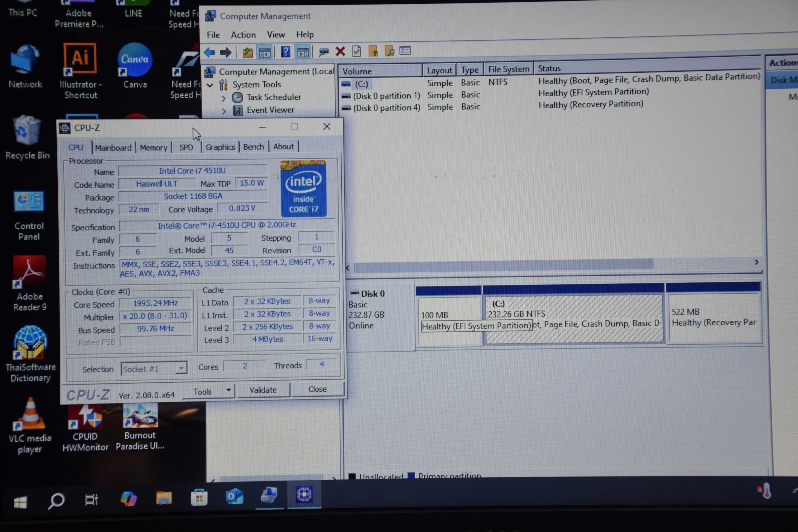Switch to Bench tab in CPU-Z

coord(253,146)
